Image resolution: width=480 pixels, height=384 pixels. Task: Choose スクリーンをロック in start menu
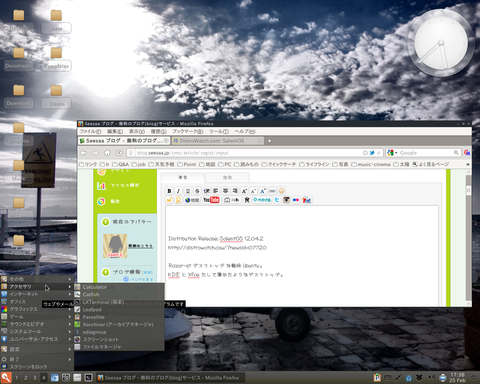pyautogui.click(x=37, y=366)
